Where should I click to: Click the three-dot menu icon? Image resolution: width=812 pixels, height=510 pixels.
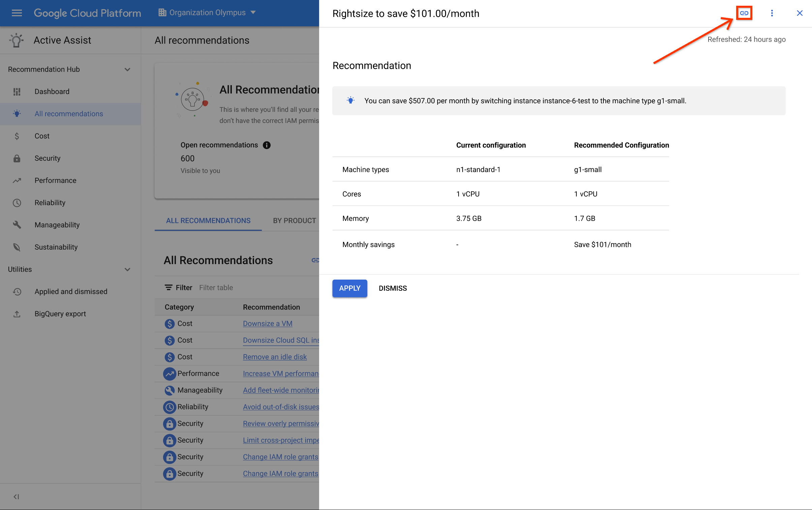pos(772,13)
